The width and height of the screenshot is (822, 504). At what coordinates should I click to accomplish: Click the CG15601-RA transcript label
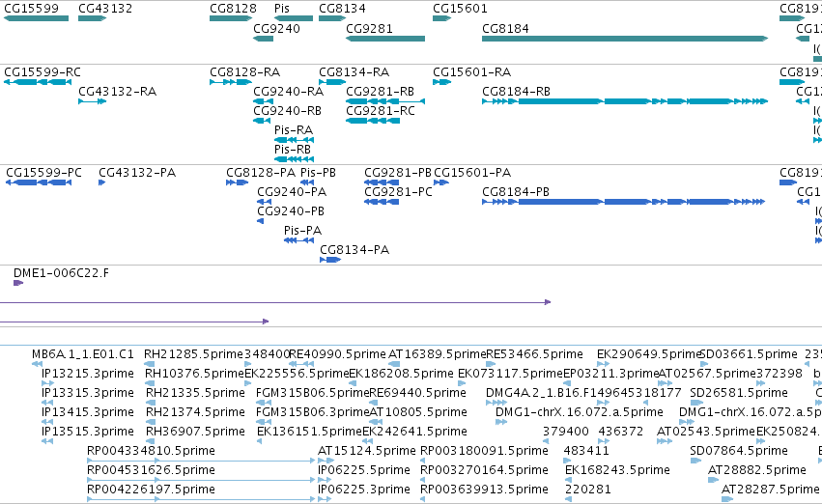[471, 71]
